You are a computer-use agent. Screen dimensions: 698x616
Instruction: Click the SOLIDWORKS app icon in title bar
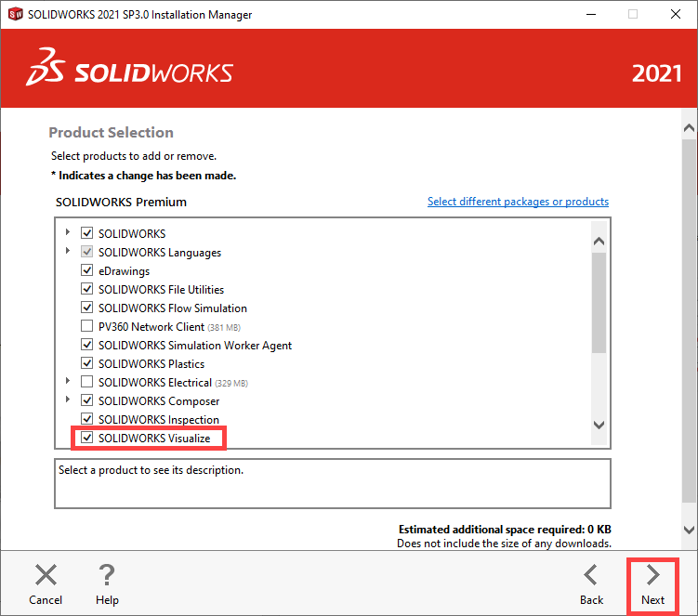coord(15,14)
